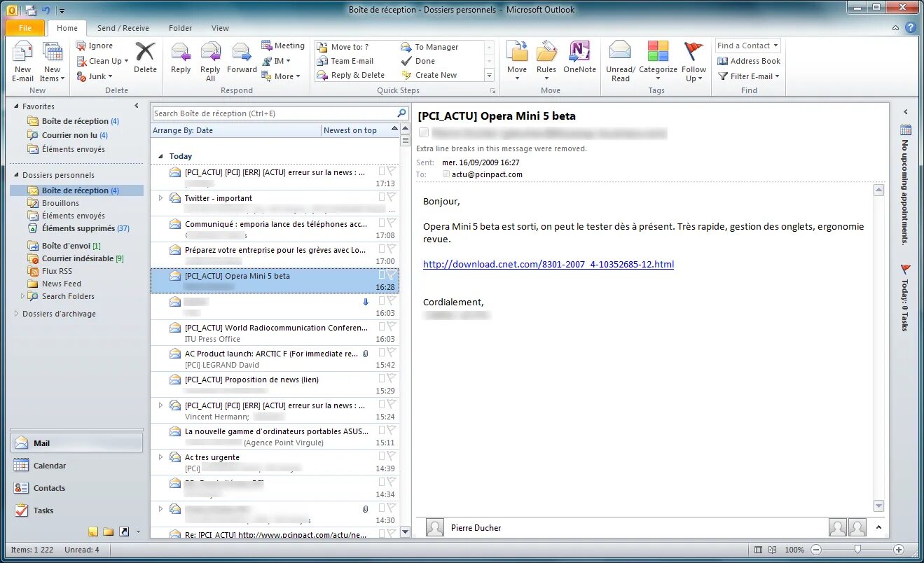Open the download.cnet.com link

coord(549,264)
